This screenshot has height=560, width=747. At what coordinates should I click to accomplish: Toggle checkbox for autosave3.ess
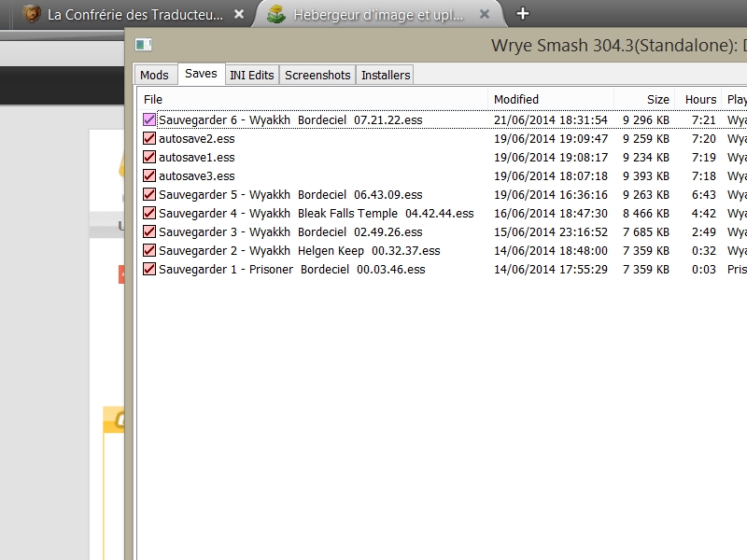(x=149, y=175)
